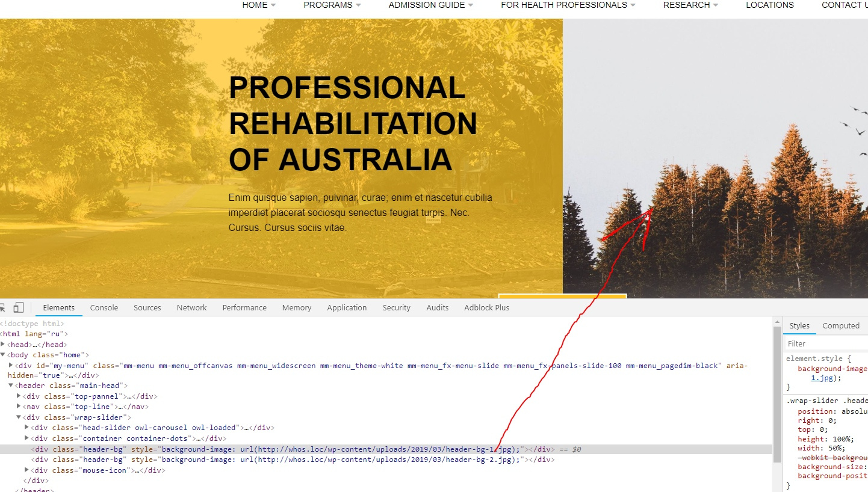
Task: Focus the styles Filter input field
Action: pos(826,343)
